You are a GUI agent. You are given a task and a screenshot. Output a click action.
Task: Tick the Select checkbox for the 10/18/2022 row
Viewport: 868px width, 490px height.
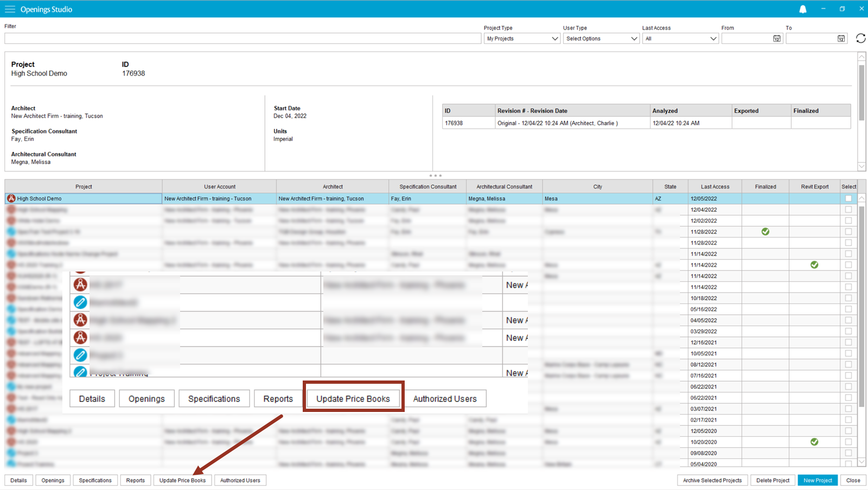click(x=848, y=298)
